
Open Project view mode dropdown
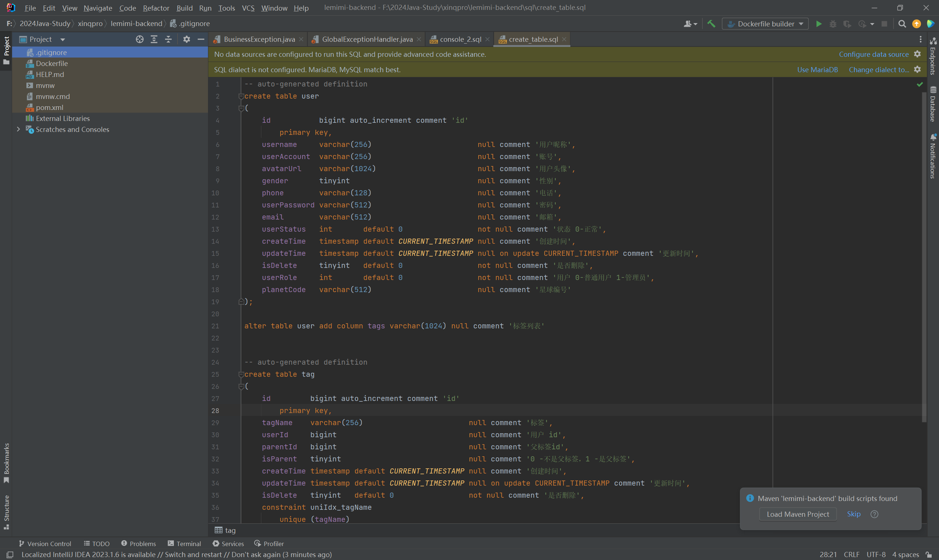coord(62,39)
